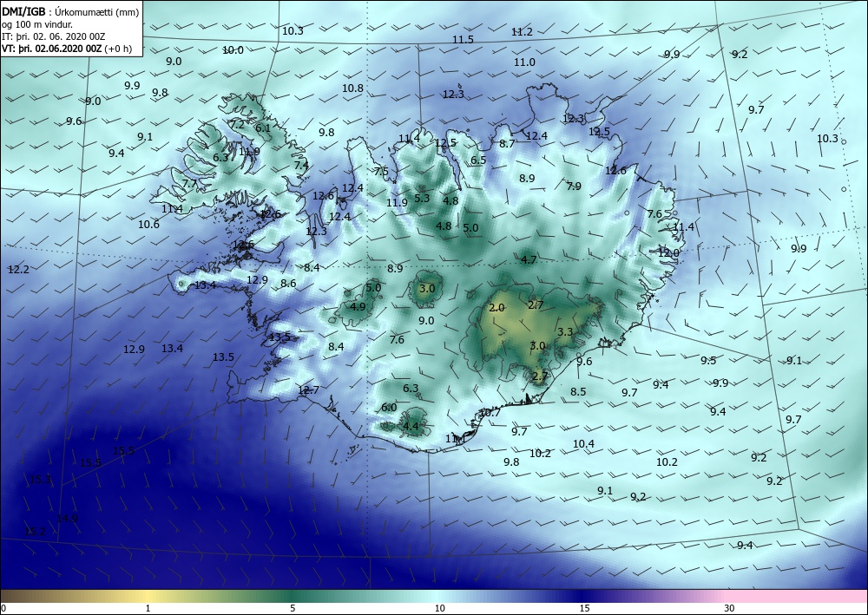The image size is (868, 615).
Task: Click the map value '15.3'
Action: [x=40, y=479]
